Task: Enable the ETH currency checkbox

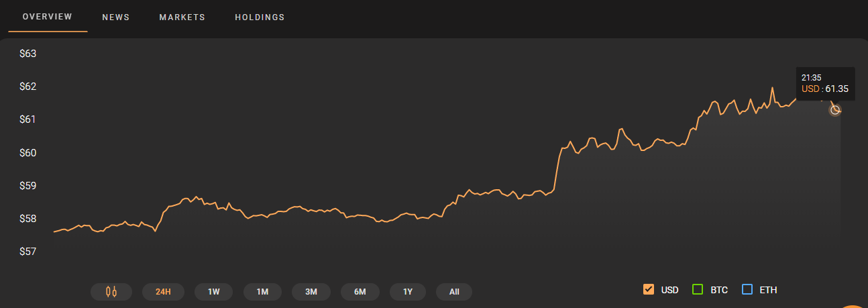Action: pos(747,290)
